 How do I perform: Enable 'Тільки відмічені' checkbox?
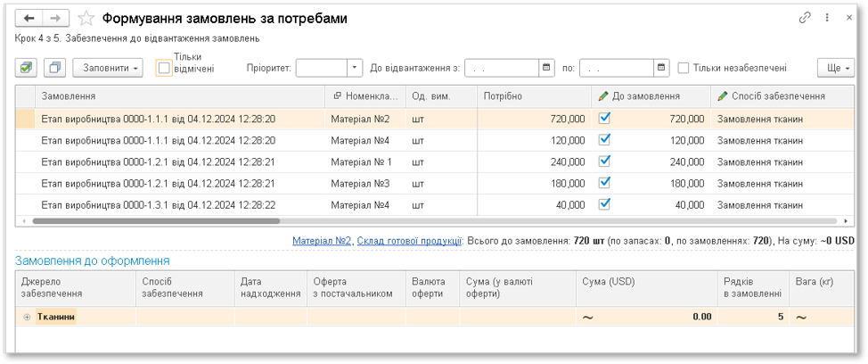(x=164, y=68)
